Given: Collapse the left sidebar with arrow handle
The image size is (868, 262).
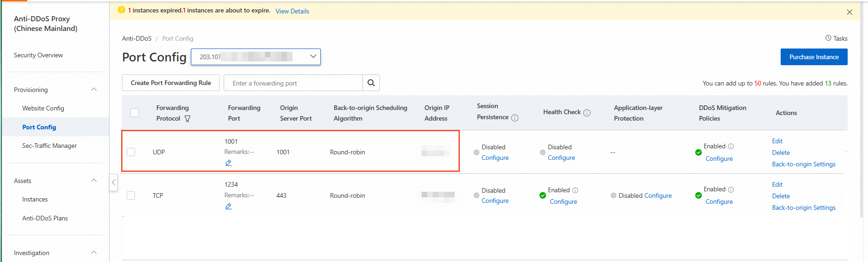Looking at the screenshot, I should pos(114,183).
